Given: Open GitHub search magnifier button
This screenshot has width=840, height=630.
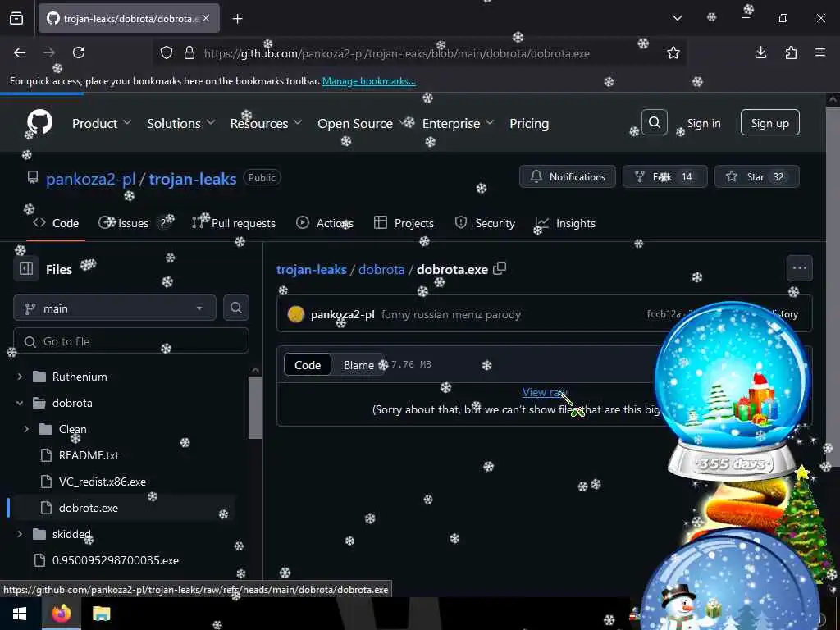Looking at the screenshot, I should 654,123.
